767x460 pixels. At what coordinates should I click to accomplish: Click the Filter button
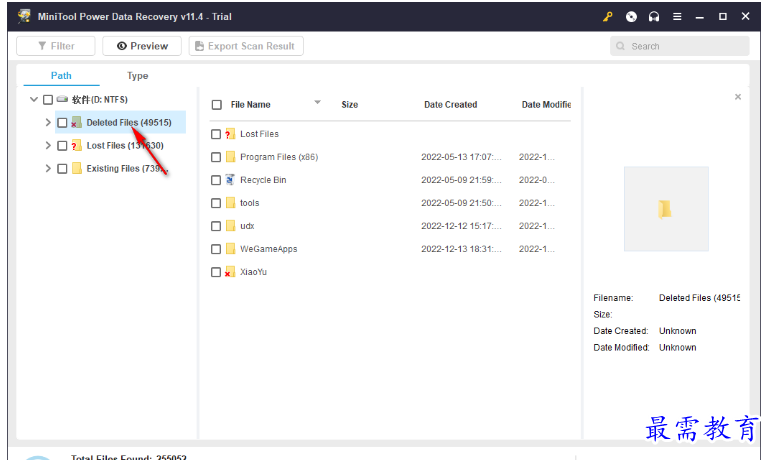pyautogui.click(x=56, y=46)
